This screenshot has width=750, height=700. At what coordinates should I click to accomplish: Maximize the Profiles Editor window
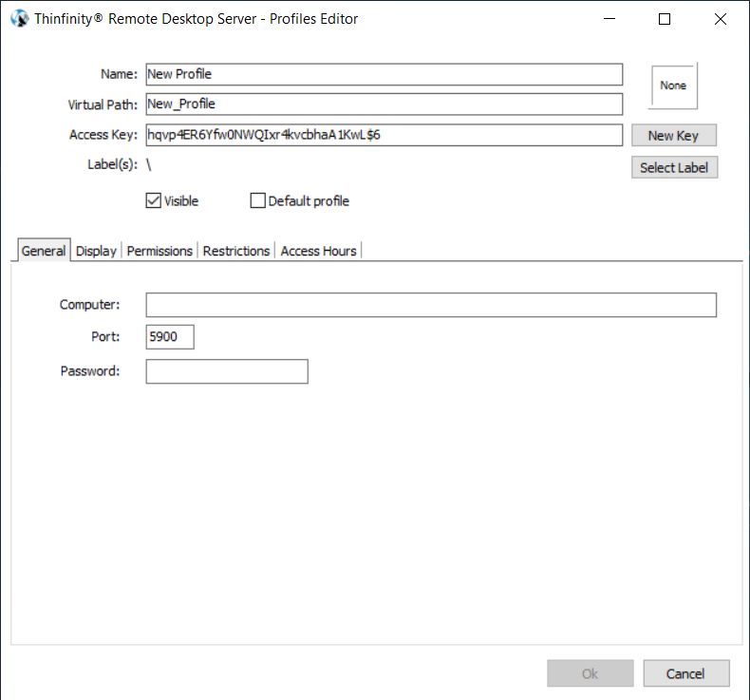point(665,19)
